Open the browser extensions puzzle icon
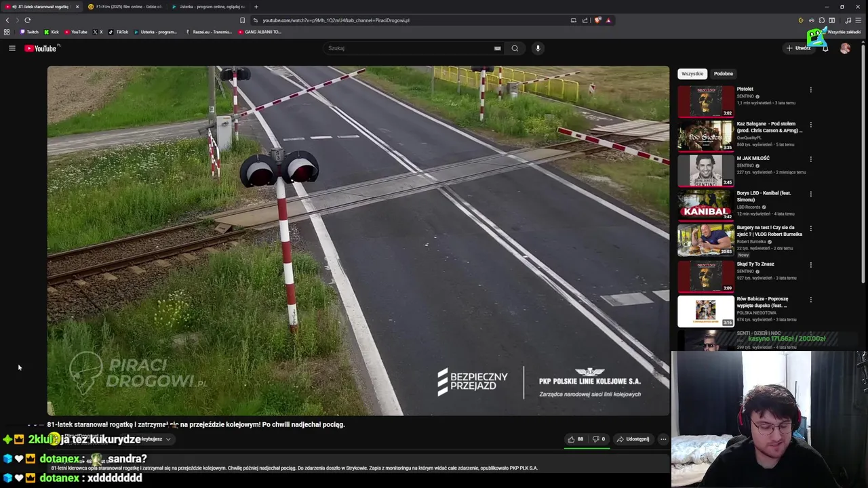This screenshot has width=868, height=488. (x=822, y=20)
